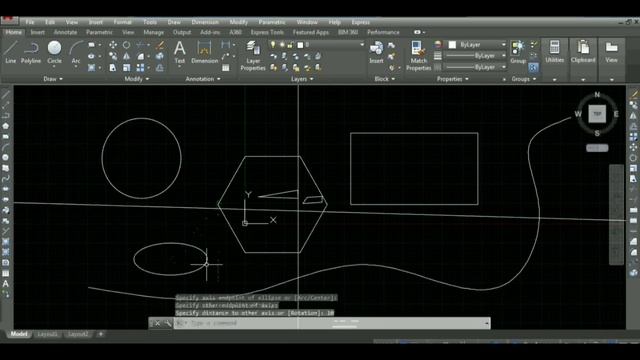Click the Copy tool in Modify panel
The height and width of the screenshot is (360, 640).
(113, 56)
